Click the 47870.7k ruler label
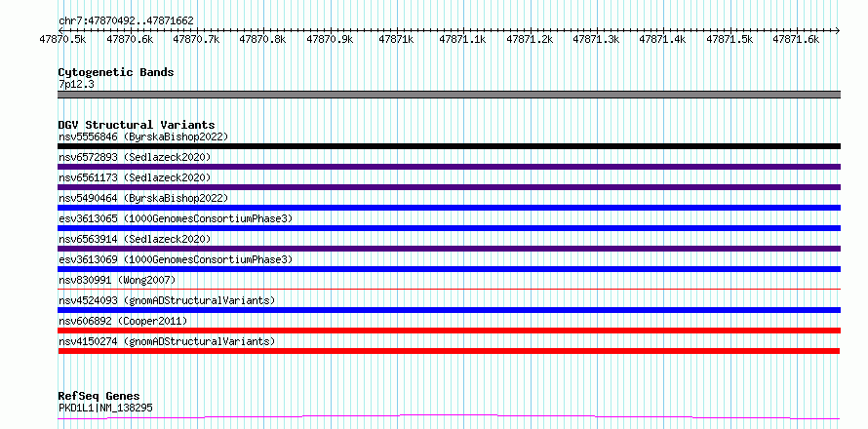Image resolution: width=868 pixels, height=429 pixels. tap(196, 39)
